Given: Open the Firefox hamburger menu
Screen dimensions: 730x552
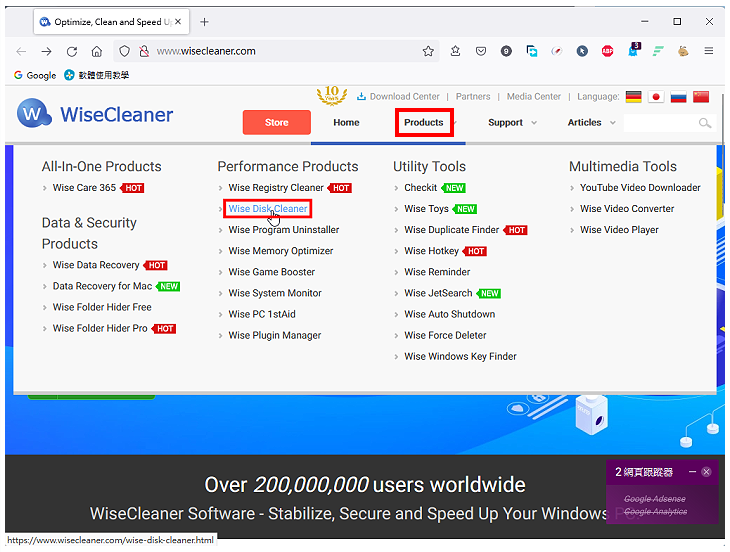Looking at the screenshot, I should 709,51.
